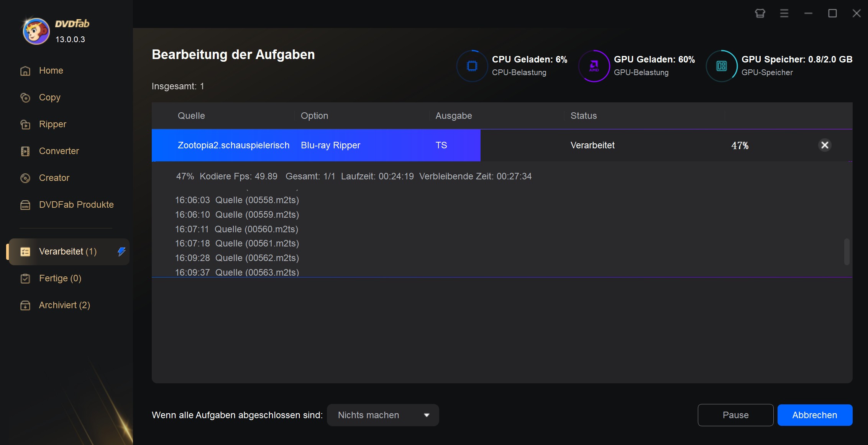The width and height of the screenshot is (868, 445).
Task: Click the AMD GPU load icon
Action: 594,66
